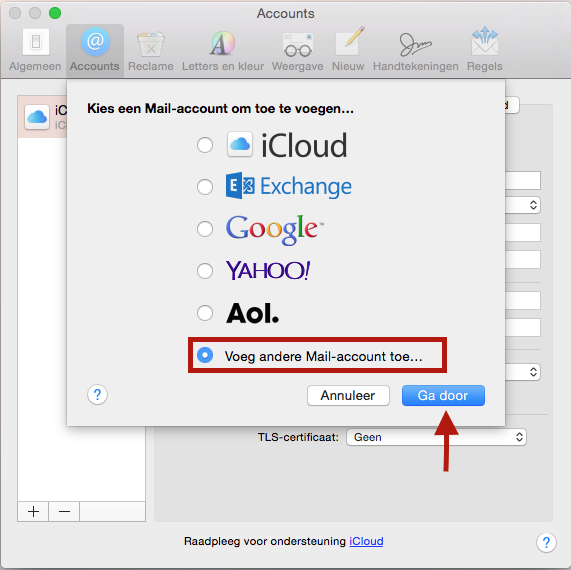Image resolution: width=571 pixels, height=570 pixels.
Task: Select the Accounts toolbar icon
Action: pyautogui.click(x=95, y=50)
